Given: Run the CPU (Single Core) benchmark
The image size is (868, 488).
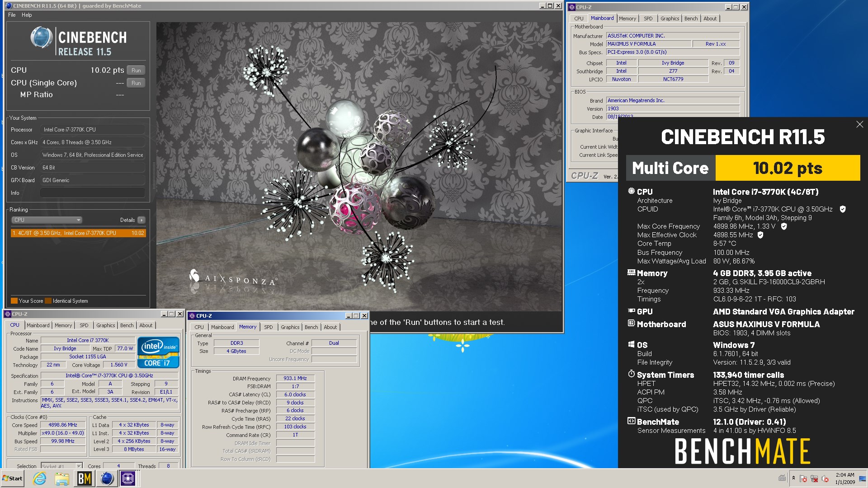Looking at the screenshot, I should 136,83.
